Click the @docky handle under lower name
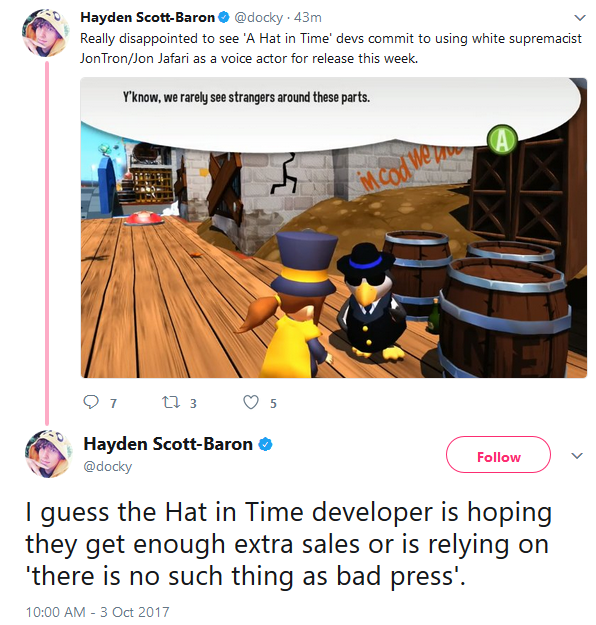The height and width of the screenshot is (625, 596). (107, 466)
